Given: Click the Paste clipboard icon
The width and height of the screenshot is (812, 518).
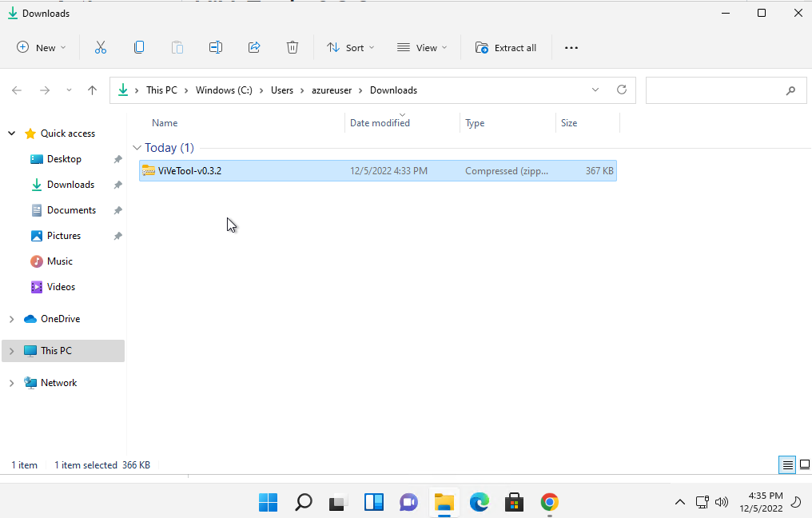Looking at the screenshot, I should [177, 48].
